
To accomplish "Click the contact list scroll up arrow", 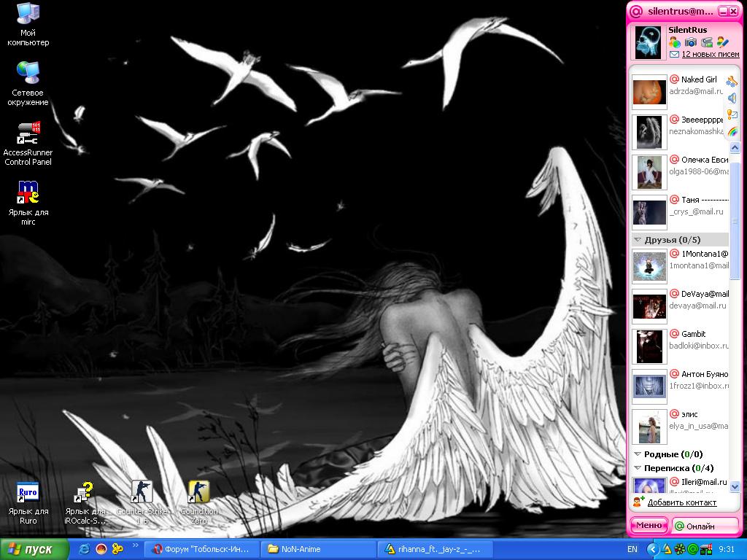I will 735,147.
